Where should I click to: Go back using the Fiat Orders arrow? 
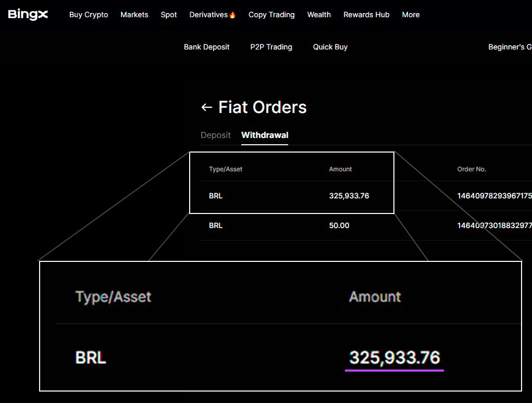pos(207,107)
